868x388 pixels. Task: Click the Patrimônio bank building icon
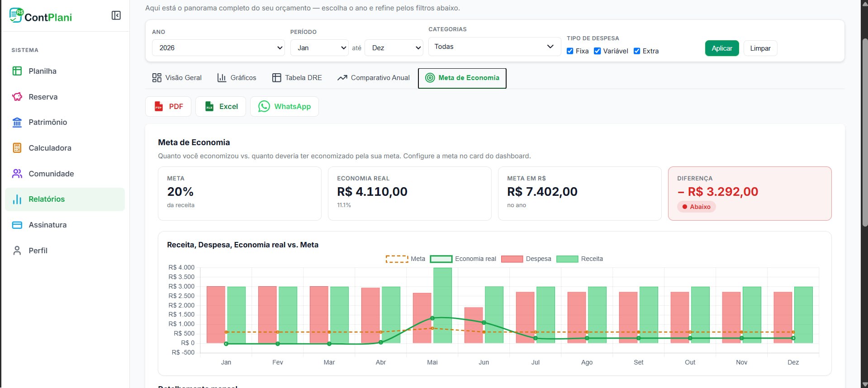click(17, 122)
